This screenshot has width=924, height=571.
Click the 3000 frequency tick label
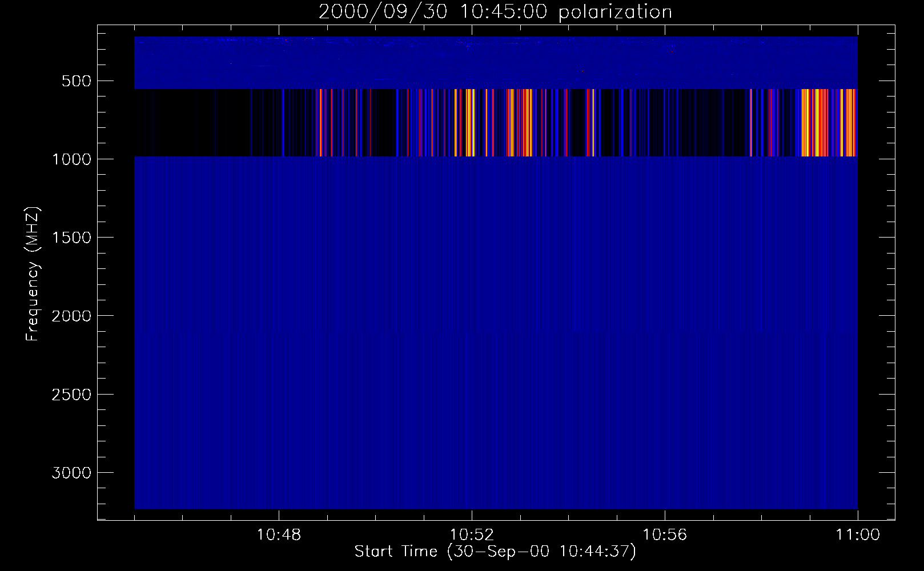pos(71,473)
